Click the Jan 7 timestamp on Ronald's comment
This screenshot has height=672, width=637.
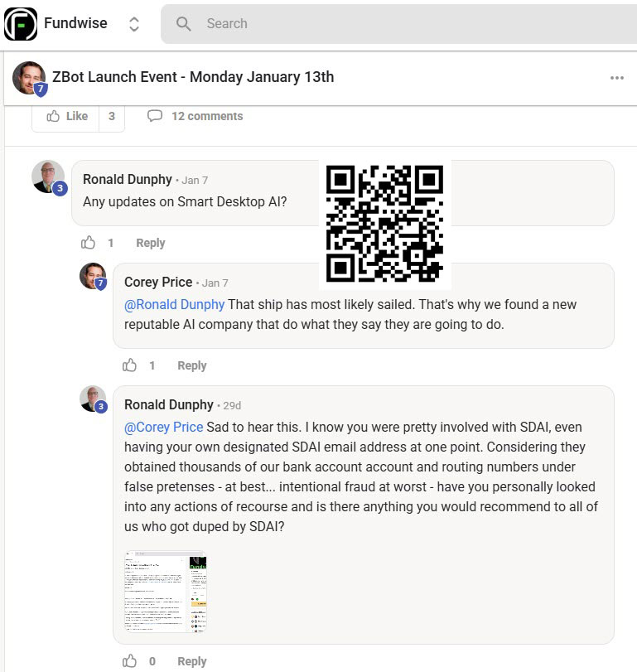195,181
